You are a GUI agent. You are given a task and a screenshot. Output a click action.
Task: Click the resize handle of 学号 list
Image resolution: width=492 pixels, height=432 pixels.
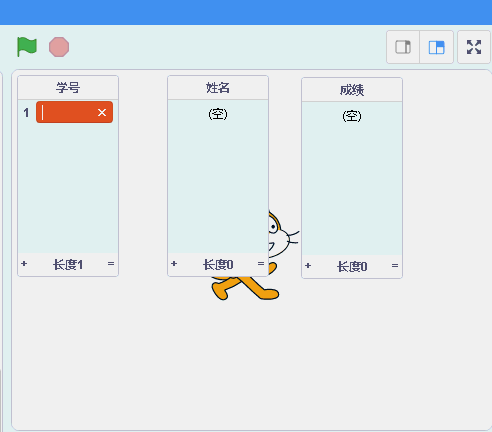coord(111,264)
